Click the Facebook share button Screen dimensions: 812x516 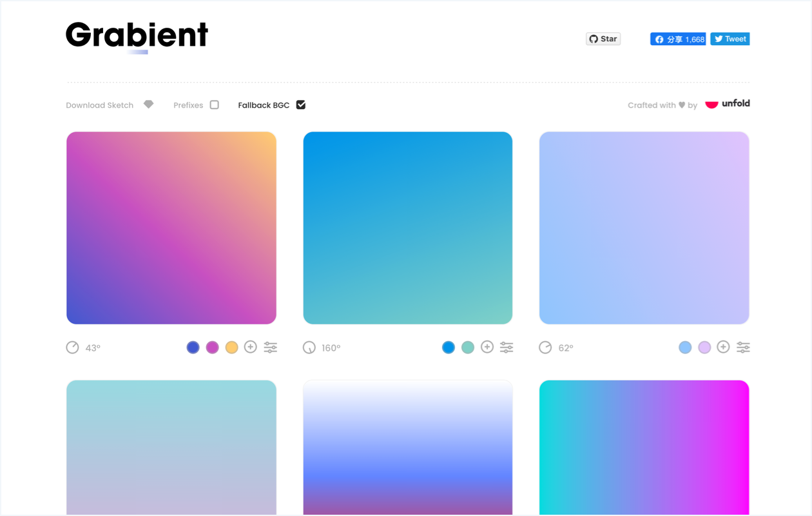tap(678, 39)
